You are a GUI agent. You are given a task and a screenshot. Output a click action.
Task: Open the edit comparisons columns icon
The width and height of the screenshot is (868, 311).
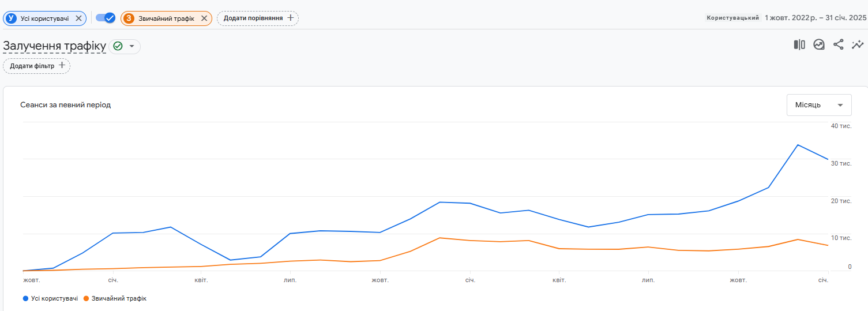799,45
